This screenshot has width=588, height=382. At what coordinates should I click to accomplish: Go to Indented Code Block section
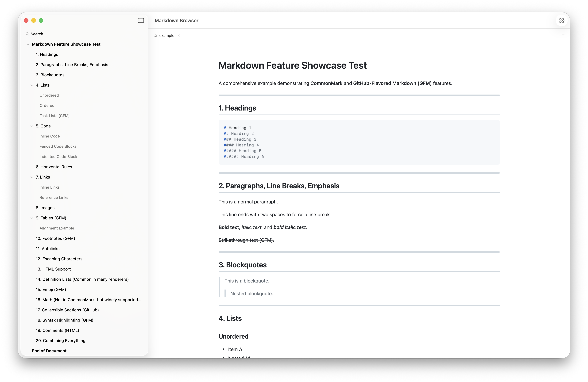[58, 156]
